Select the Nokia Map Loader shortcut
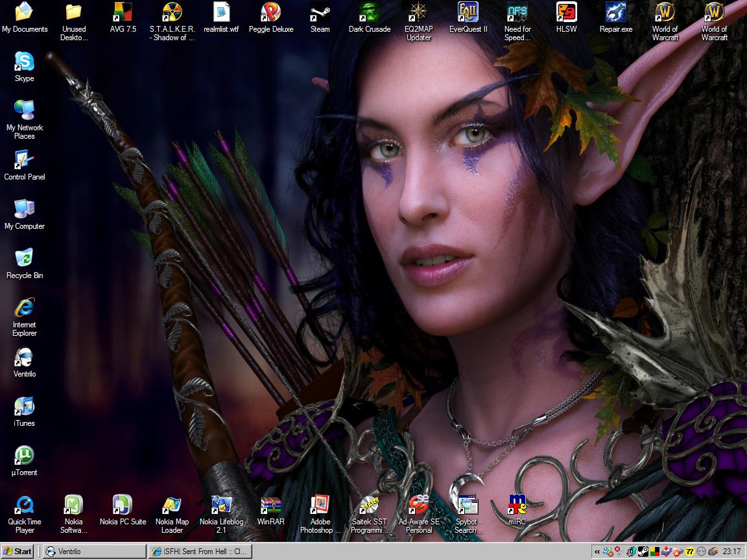 (x=172, y=514)
